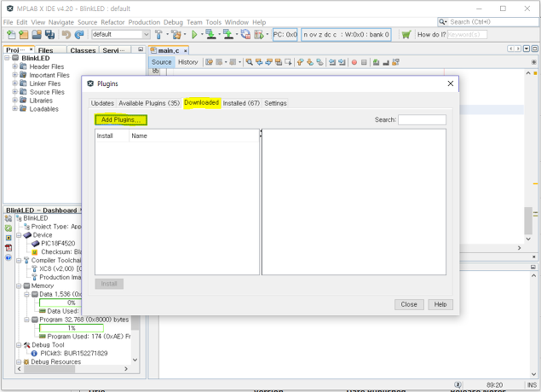Expand the Source Files folder
Viewport: 541px width, 392px height.
(14, 91)
